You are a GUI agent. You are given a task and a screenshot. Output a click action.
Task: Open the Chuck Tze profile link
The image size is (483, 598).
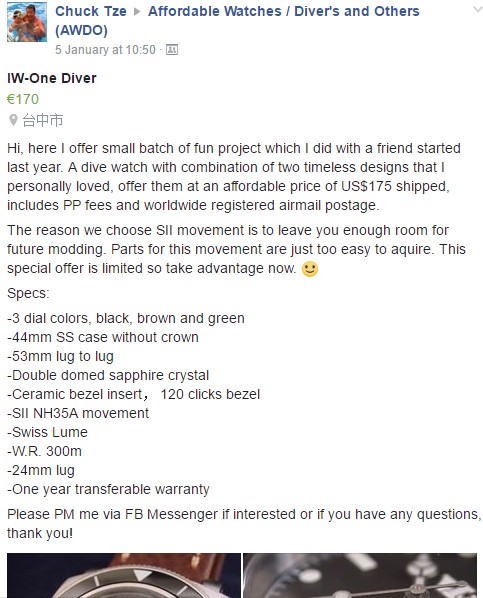pos(91,11)
